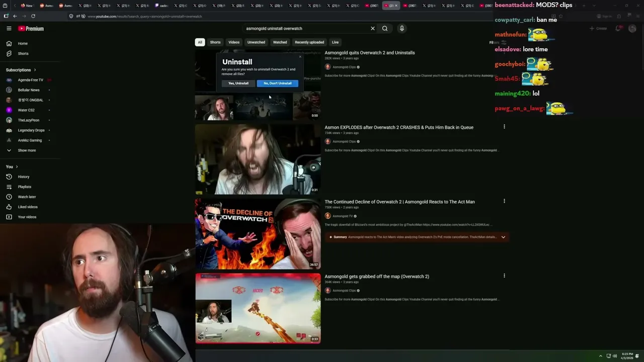The width and height of the screenshot is (644, 362).
Task: Open more options for Asmon EXPLODES video
Action: pyautogui.click(x=504, y=127)
